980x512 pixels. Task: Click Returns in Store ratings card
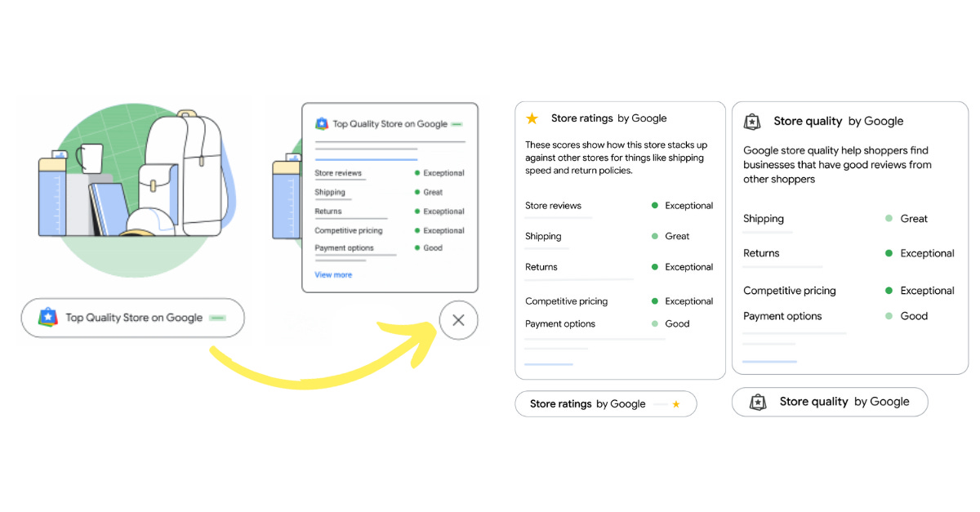click(x=541, y=267)
